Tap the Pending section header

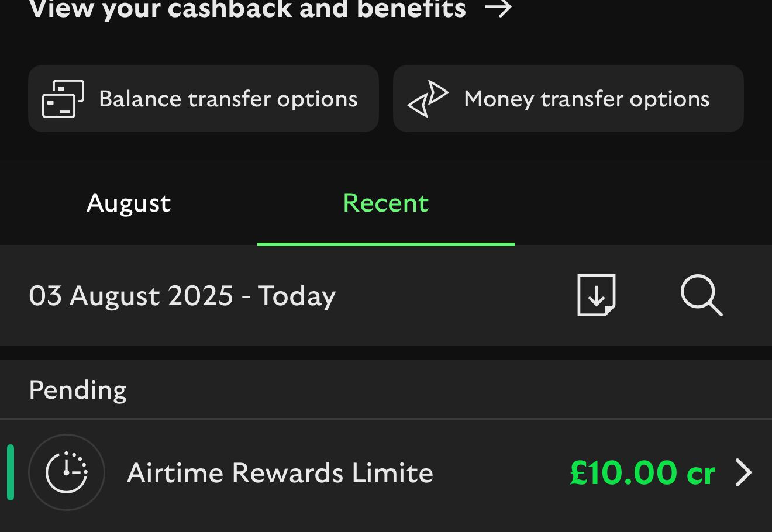pyautogui.click(x=78, y=390)
